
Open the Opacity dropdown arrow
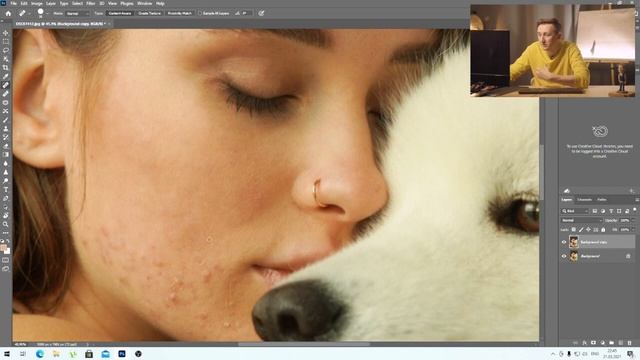633,220
